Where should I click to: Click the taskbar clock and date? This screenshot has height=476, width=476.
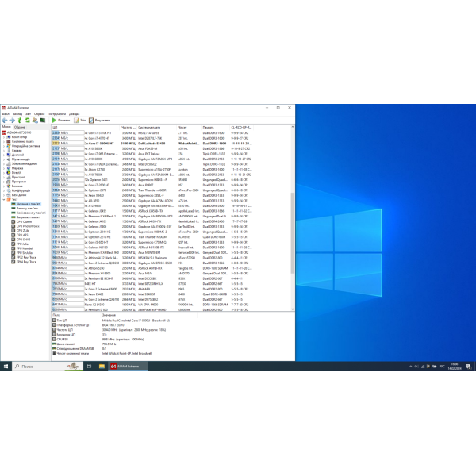click(x=455, y=367)
